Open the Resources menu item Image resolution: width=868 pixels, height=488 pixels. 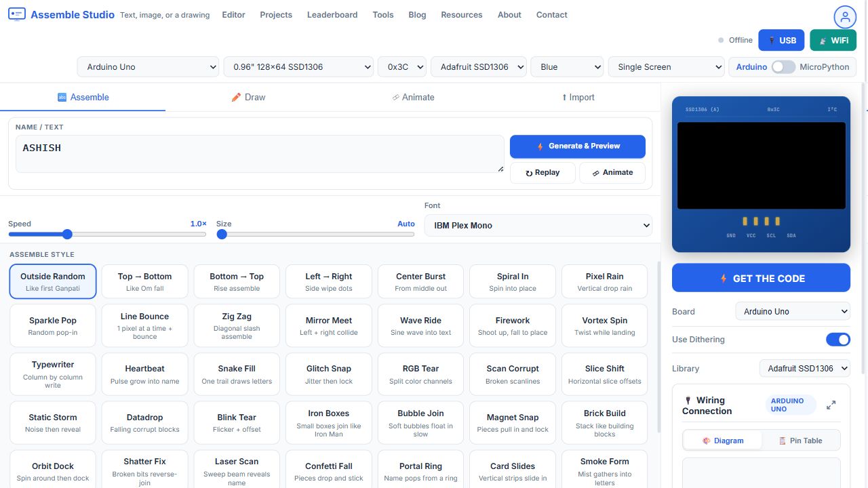pos(462,15)
